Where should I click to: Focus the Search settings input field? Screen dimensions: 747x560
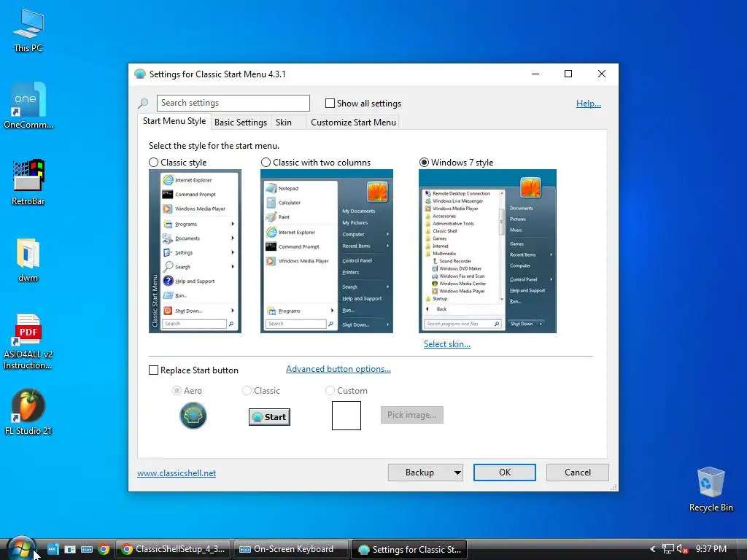tap(233, 103)
